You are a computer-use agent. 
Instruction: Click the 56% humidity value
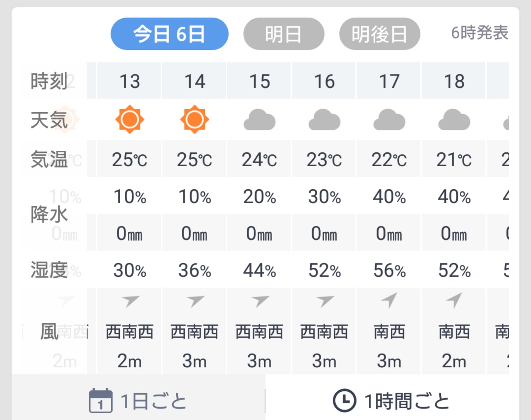click(389, 270)
